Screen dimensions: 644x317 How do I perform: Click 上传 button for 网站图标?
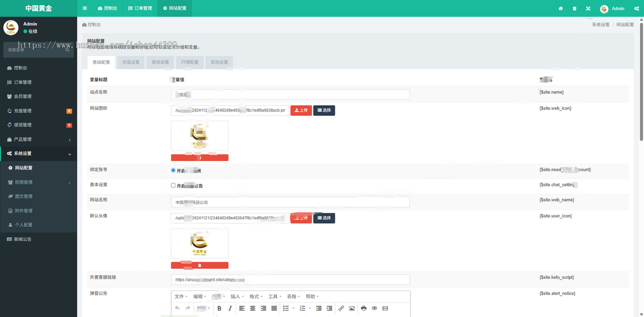301,110
